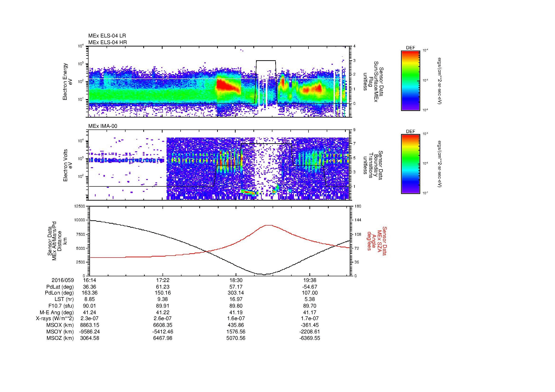This screenshot has width=555, height=392.
Task: Click the 'MEx IMA-00' panel title
Action: click(103, 126)
